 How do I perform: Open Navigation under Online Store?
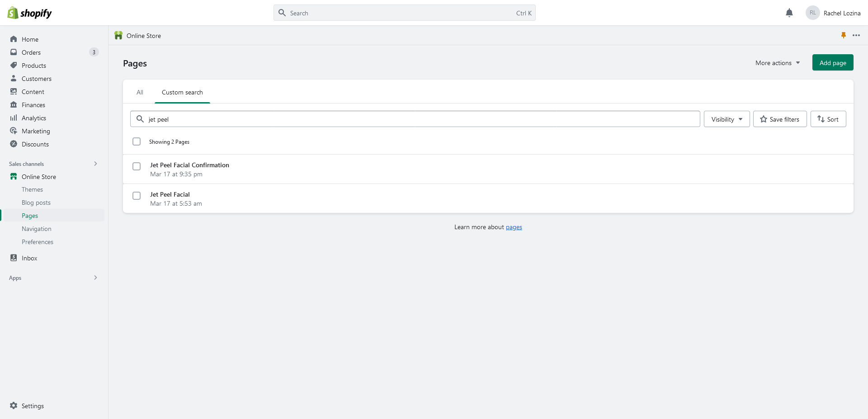point(37,229)
